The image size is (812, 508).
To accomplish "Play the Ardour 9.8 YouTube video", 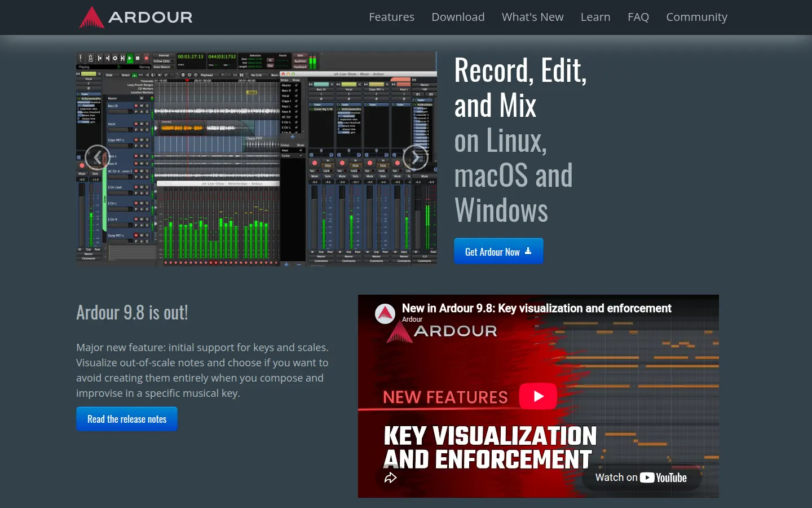I will 538,396.
